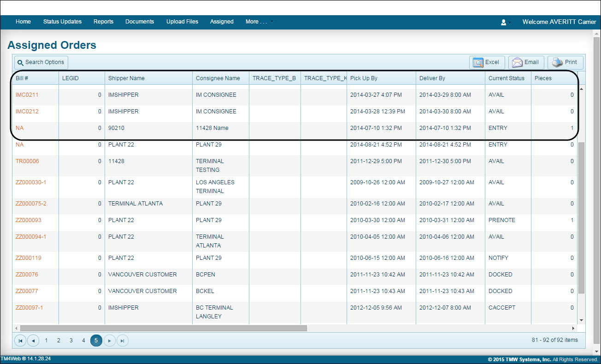601x364 pixels.
Task: Go to page 3
Action: coord(71,341)
